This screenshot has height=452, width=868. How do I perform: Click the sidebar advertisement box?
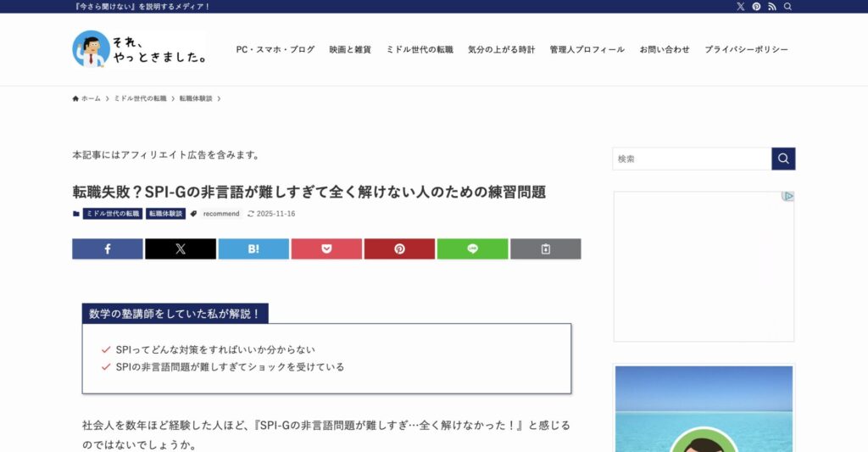(704, 266)
